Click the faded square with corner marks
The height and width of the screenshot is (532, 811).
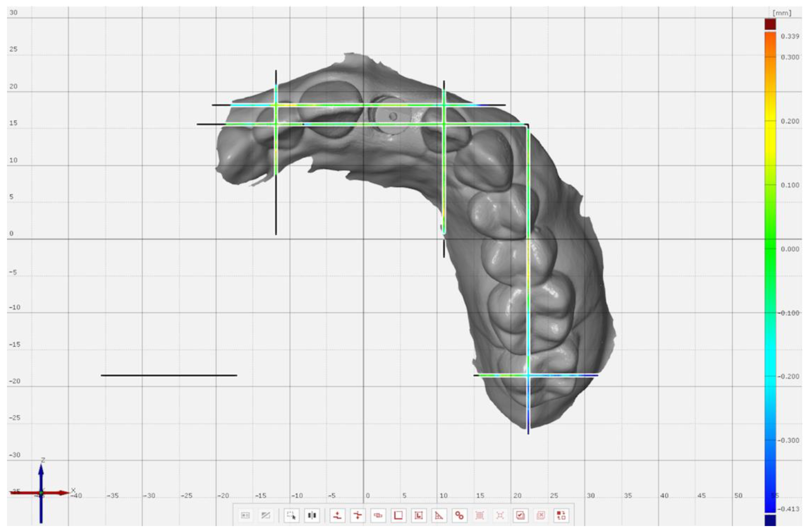coord(500,515)
